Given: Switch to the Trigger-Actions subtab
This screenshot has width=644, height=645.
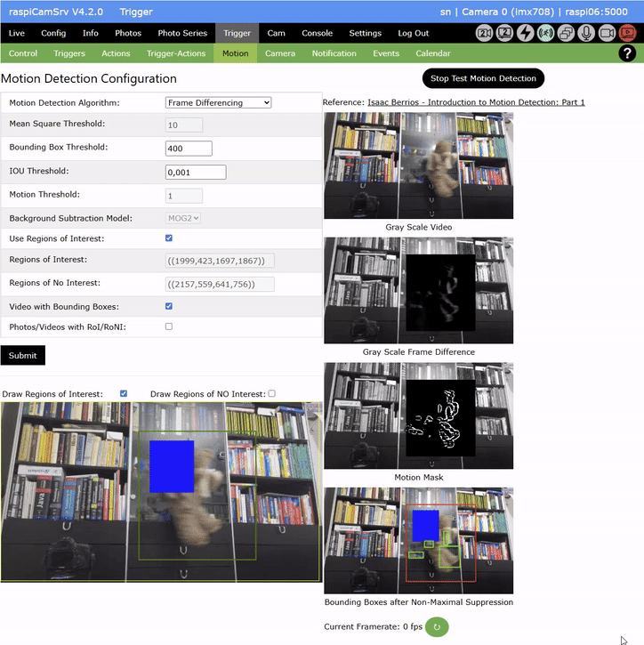Looking at the screenshot, I should click(x=176, y=53).
